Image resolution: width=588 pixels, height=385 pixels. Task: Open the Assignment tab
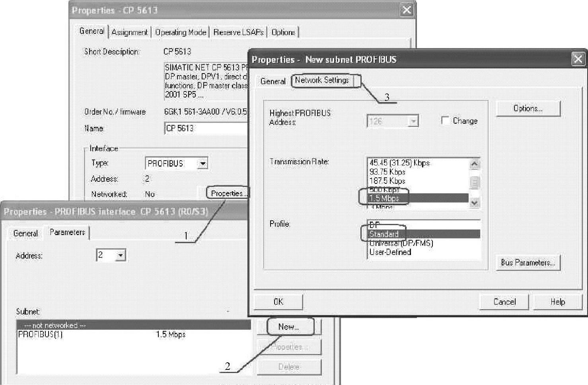(x=130, y=32)
